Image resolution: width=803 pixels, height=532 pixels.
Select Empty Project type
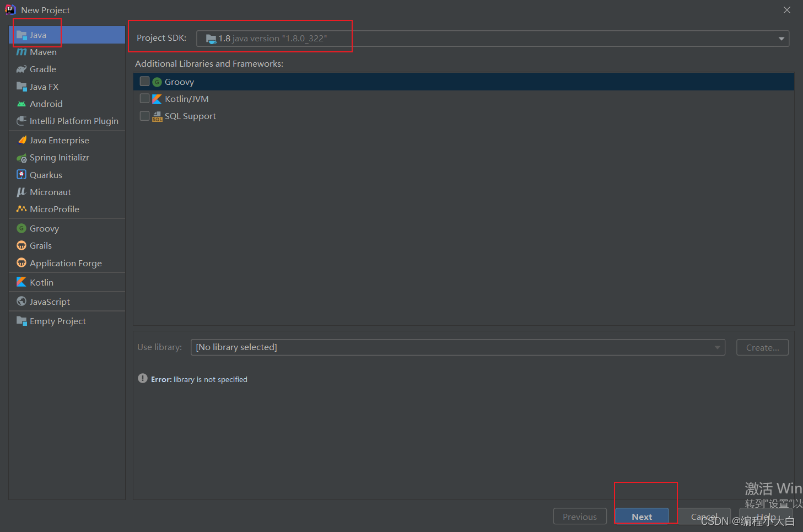click(67, 321)
